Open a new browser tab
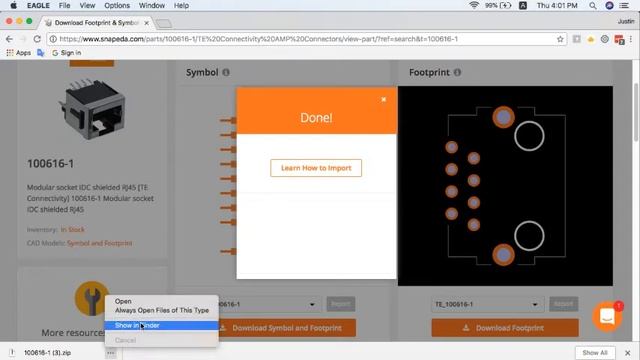This screenshot has width=640, height=360. [164, 24]
